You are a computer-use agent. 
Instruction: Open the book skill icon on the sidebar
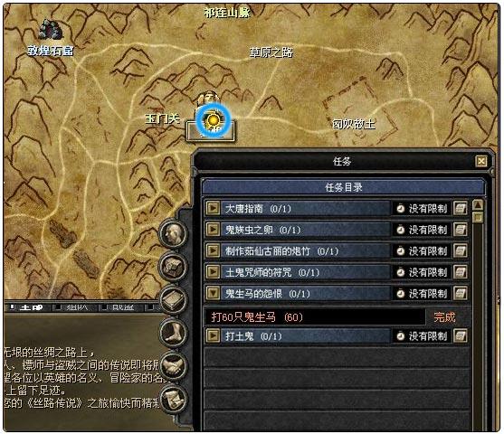(x=173, y=299)
